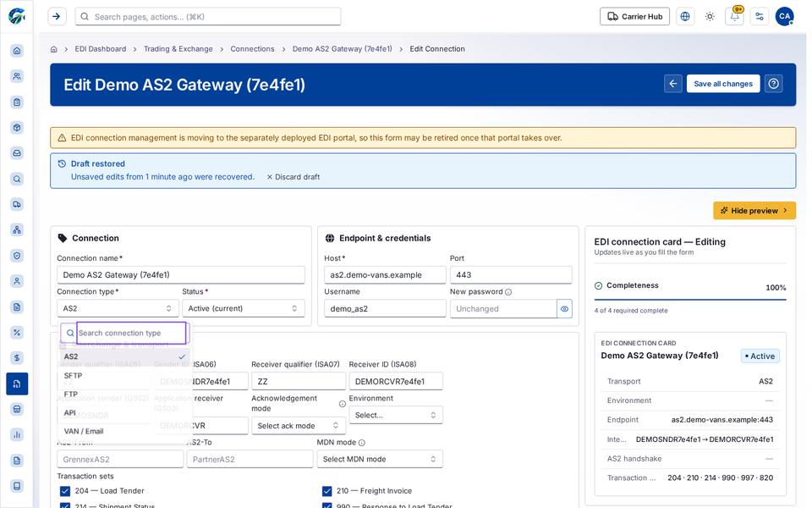Click the Save all changes button
Screen dimensions: 812x508
pyautogui.click(x=723, y=84)
